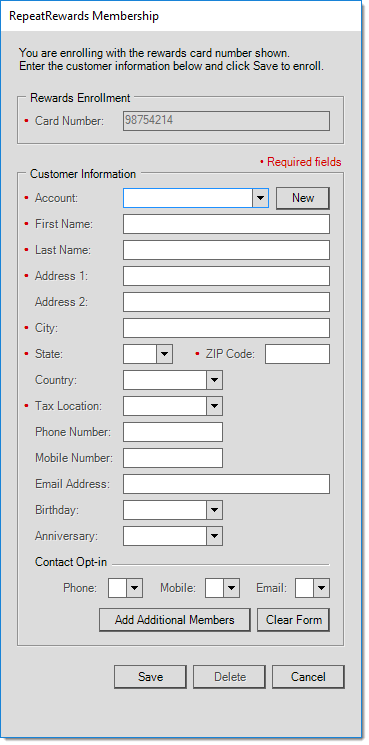Screen dimensions: 369x745
Task: Click the New account button
Action: [303, 198]
